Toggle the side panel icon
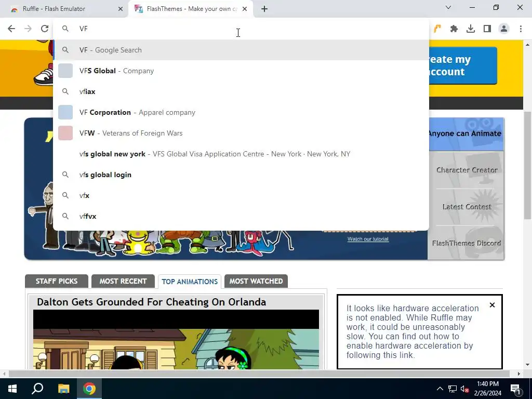 [x=487, y=29]
